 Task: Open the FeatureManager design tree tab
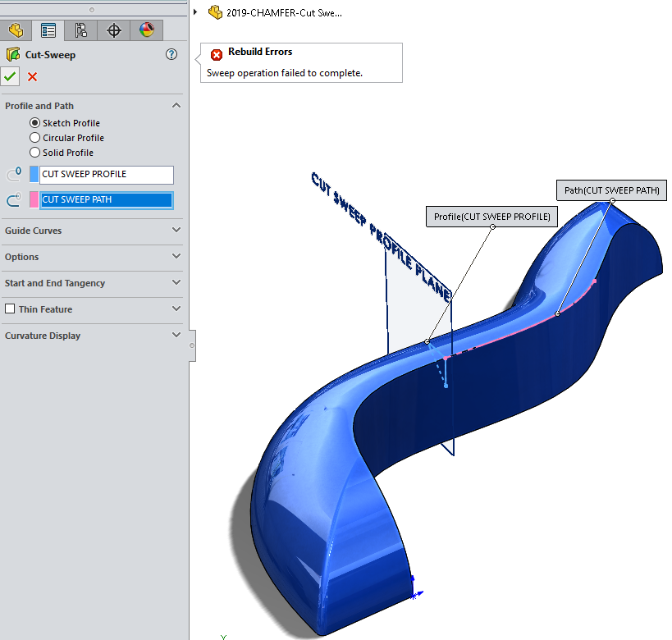tap(16, 30)
